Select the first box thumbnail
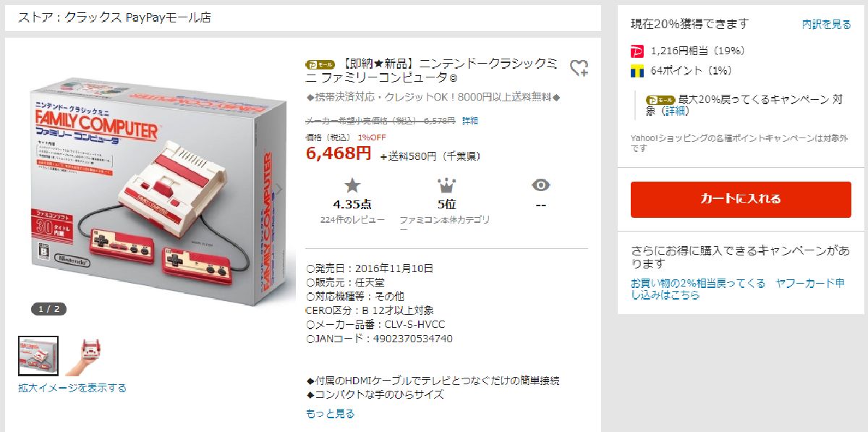This screenshot has height=432, width=868. coord(38,356)
